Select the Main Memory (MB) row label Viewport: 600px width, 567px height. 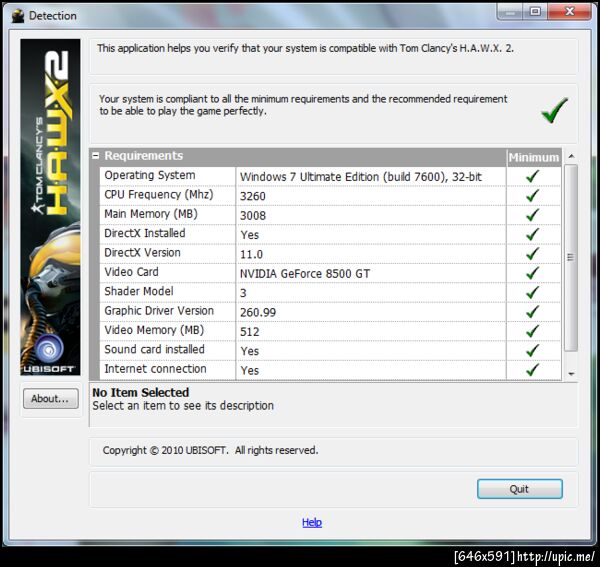click(x=151, y=214)
